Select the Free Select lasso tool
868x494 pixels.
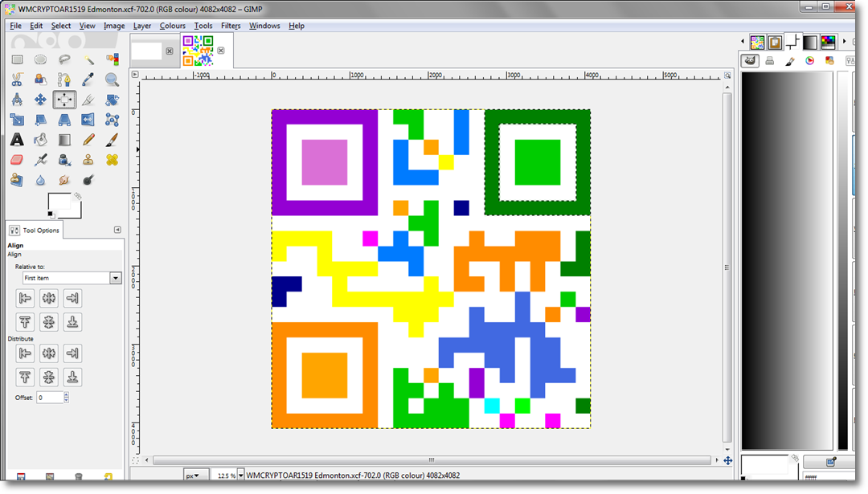click(64, 59)
